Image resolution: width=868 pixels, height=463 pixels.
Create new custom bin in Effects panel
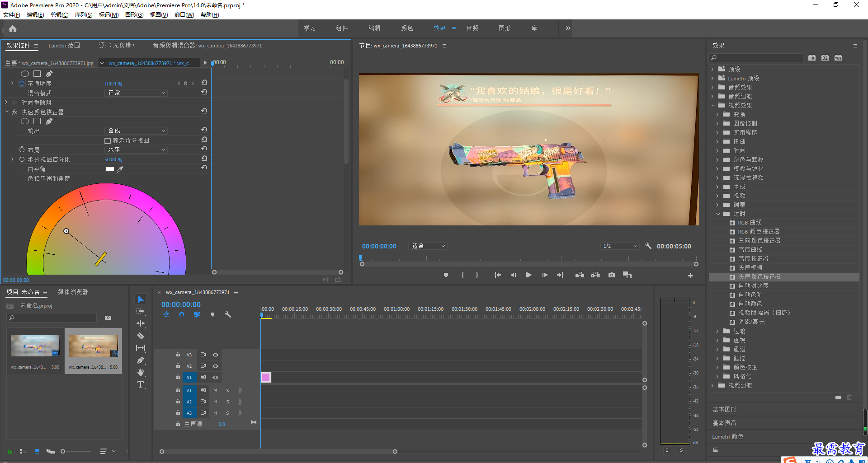click(x=838, y=397)
